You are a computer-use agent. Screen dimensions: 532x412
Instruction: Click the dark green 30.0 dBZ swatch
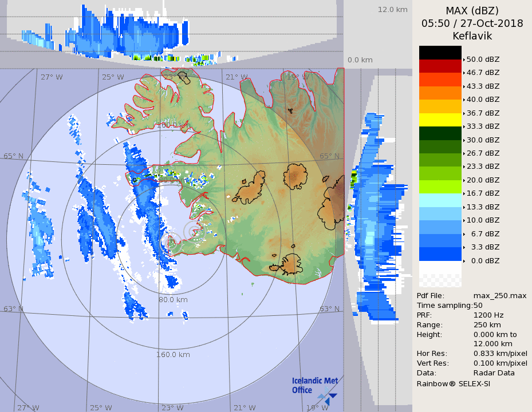click(x=440, y=133)
